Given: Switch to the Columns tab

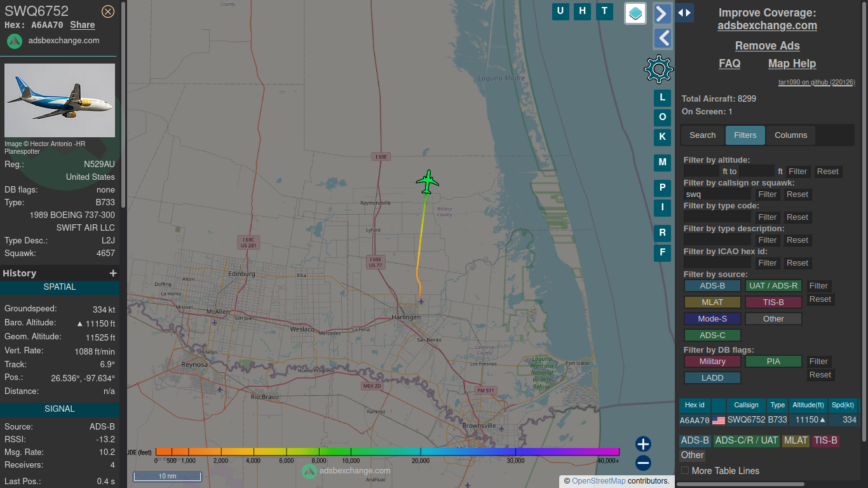Looking at the screenshot, I should click(790, 135).
